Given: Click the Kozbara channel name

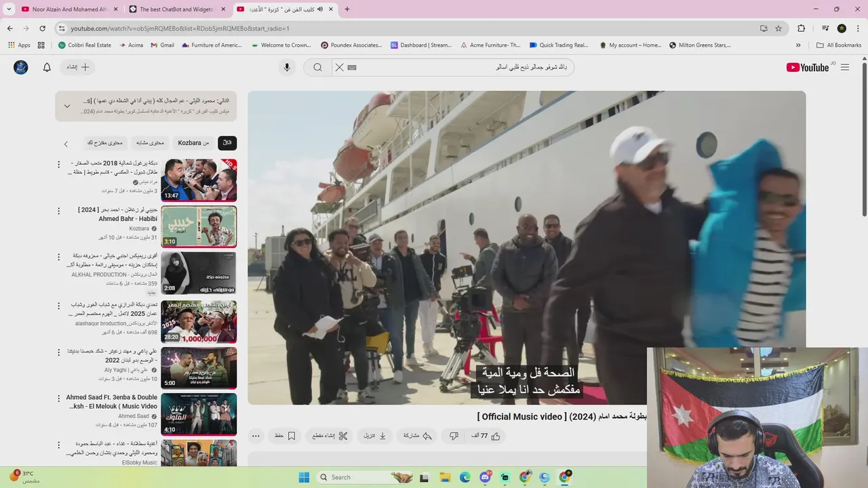Looking at the screenshot, I should click(x=139, y=229).
